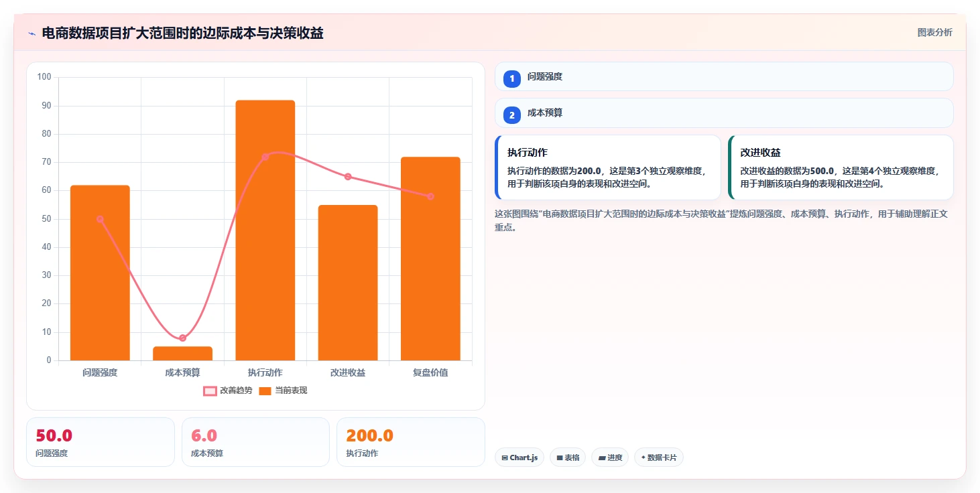Click the icon in the 表格 tag
This screenshot has width=980, height=493.
(x=560, y=458)
